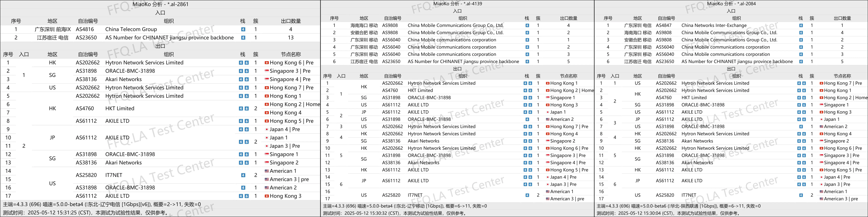This screenshot has width=868, height=217.
Task: Click exit count '13' in al-2861 panel
Action: pos(291,38)
